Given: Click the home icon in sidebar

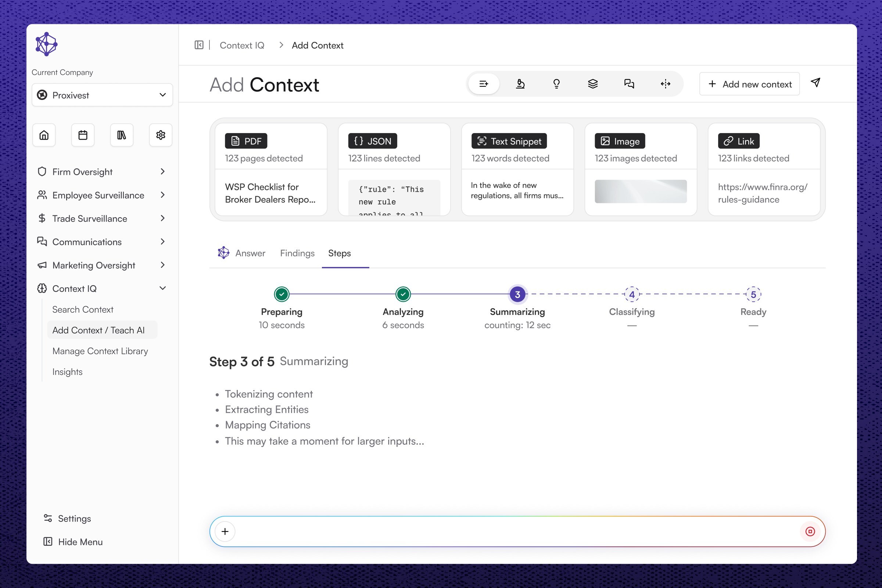Looking at the screenshot, I should (44, 135).
